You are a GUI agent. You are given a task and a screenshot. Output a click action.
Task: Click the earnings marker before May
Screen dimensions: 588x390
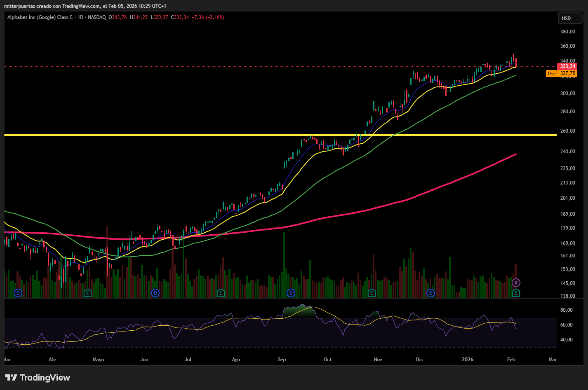pyautogui.click(x=87, y=293)
